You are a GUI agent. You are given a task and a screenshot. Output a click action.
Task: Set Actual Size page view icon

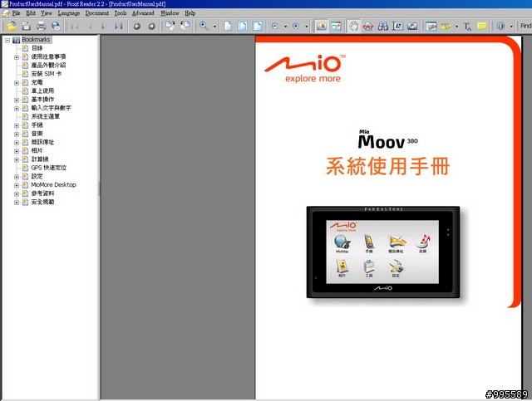228,26
